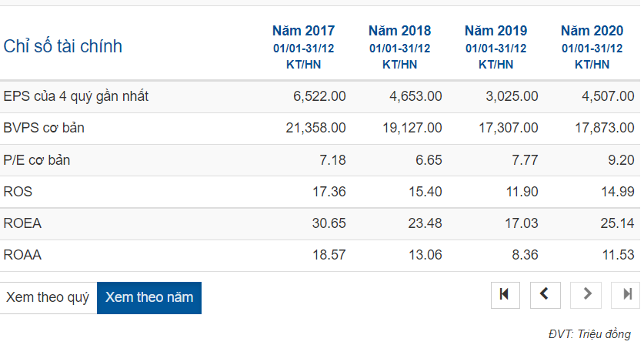Click ROAA value 8.36
Image resolution: width=644 pixels, height=345 pixels.
pos(525,255)
